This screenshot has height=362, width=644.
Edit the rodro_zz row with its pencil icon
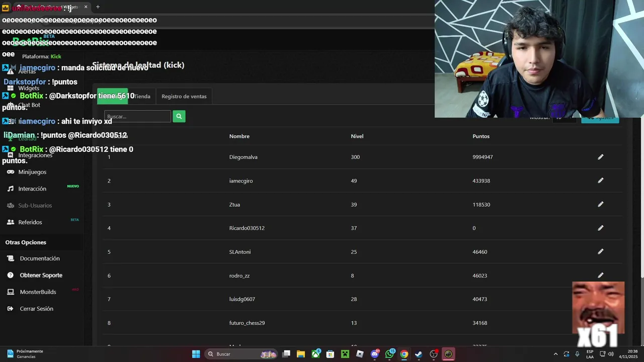pos(600,275)
